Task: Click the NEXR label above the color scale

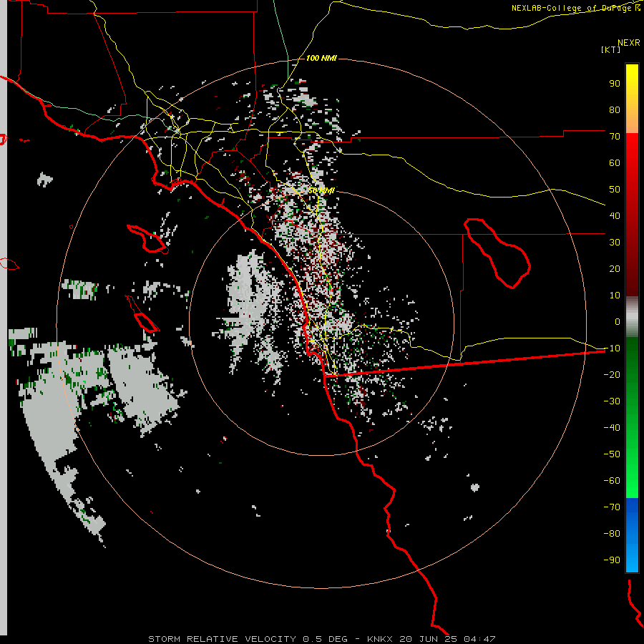Action: pyautogui.click(x=629, y=43)
